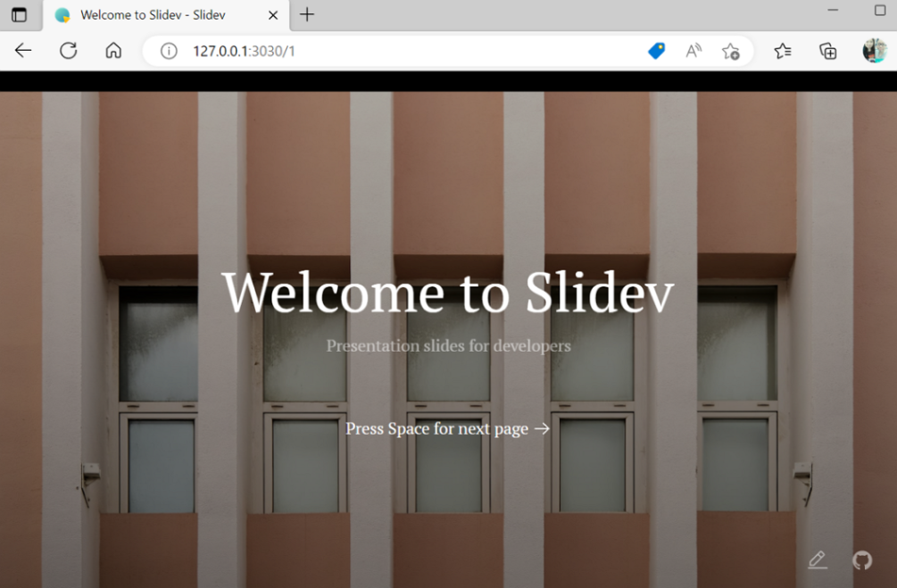The width and height of the screenshot is (897, 588).
Task: Close the Welcome to Slidev tab
Action: (273, 15)
